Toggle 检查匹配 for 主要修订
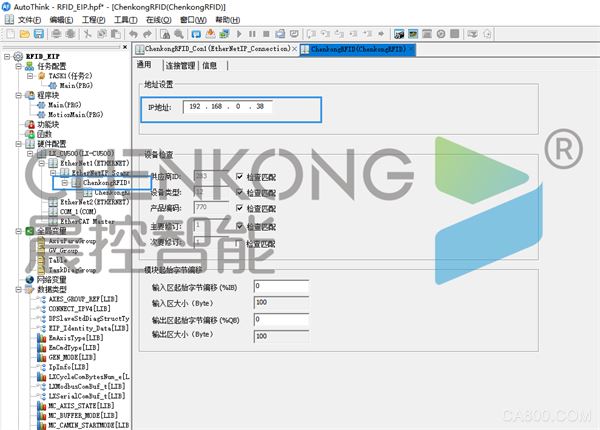This screenshot has width=600, height=430. [240, 226]
